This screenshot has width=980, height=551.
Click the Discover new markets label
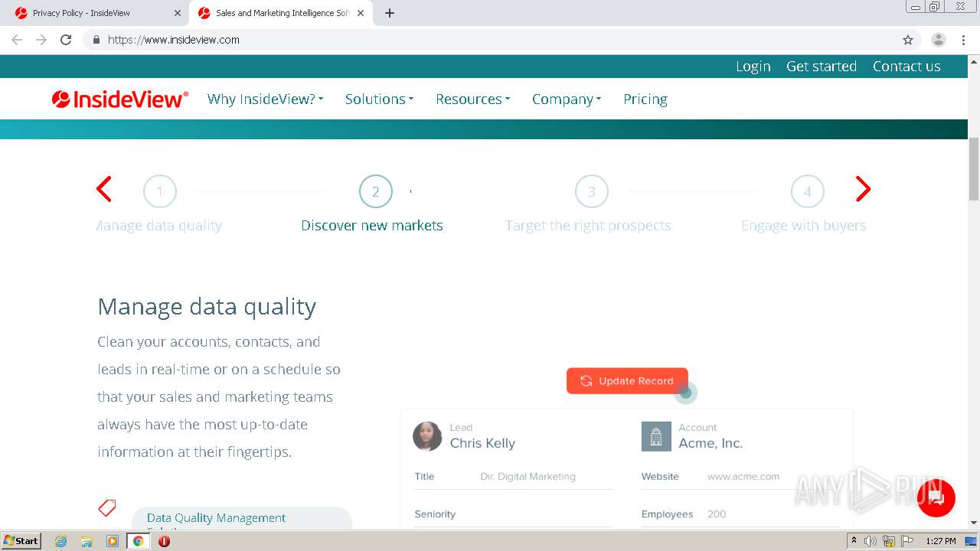(372, 226)
